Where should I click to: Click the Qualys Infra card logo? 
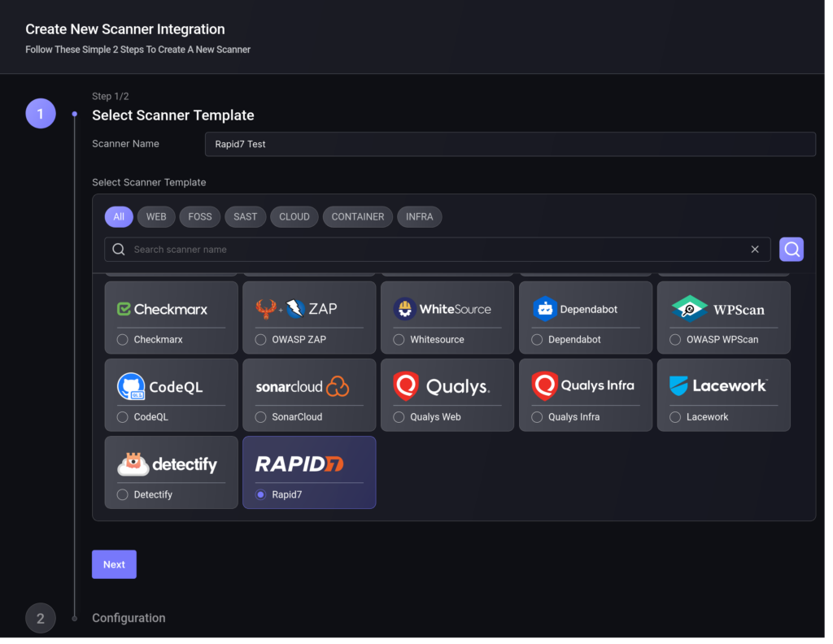582,386
